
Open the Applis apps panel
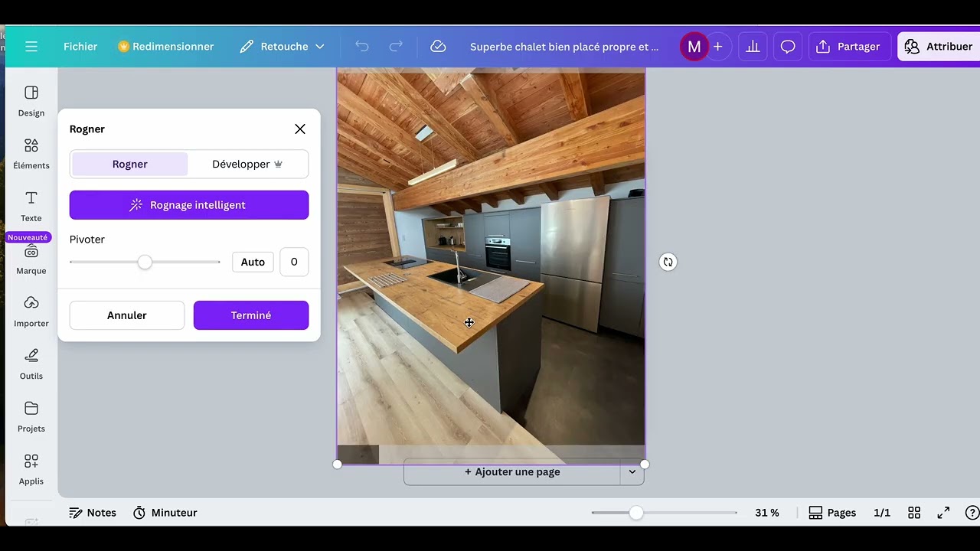click(x=31, y=471)
